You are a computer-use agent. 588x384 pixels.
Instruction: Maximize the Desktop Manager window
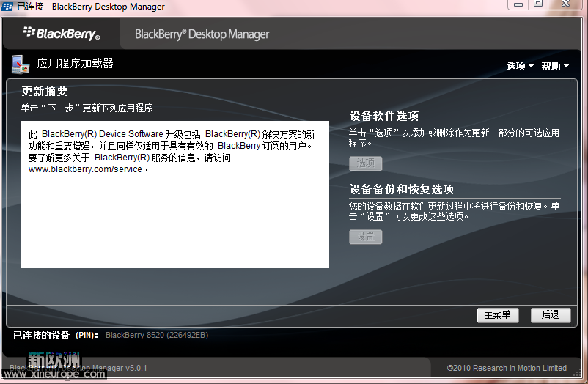538,4
